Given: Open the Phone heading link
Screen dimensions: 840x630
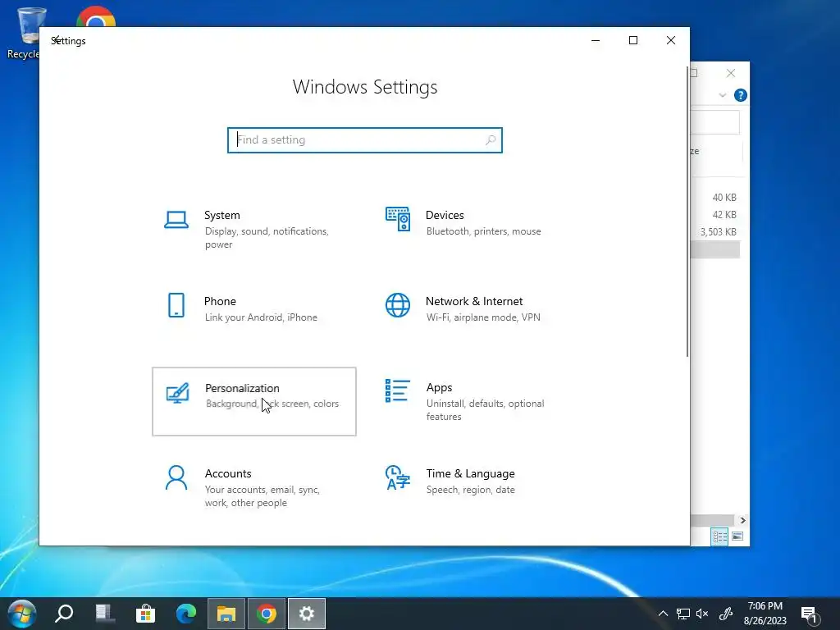Looking at the screenshot, I should coord(220,301).
